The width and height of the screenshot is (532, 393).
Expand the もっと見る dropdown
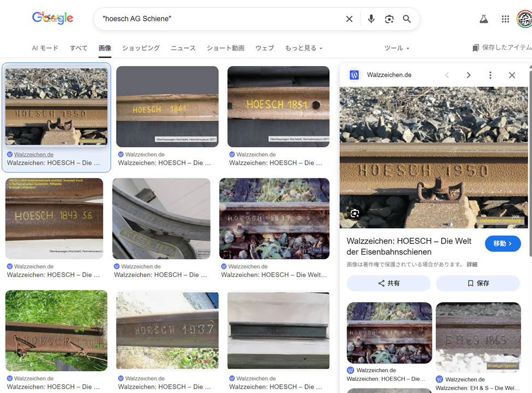[x=303, y=48]
